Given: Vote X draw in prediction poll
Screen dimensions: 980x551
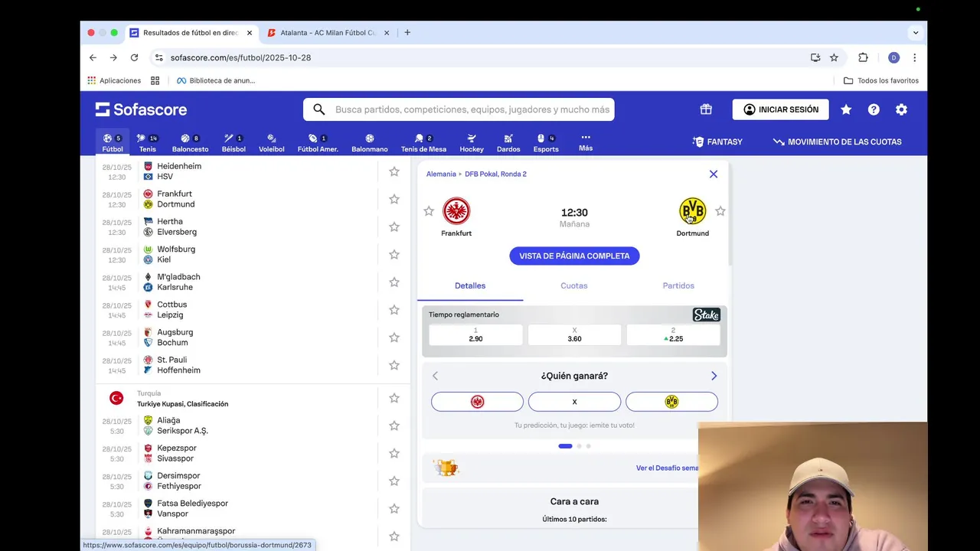Looking at the screenshot, I should pos(574,402).
